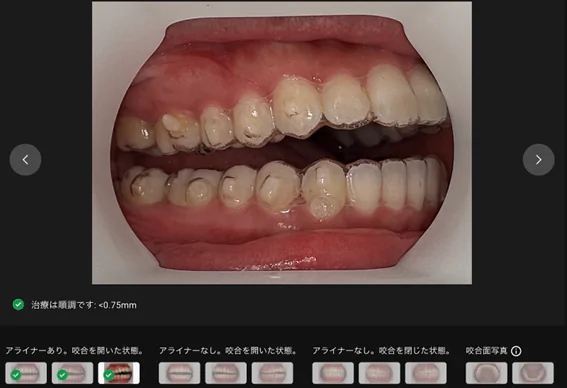The height and width of the screenshot is (388, 567).
Task: Click the main intraoral photo
Action: (282, 143)
